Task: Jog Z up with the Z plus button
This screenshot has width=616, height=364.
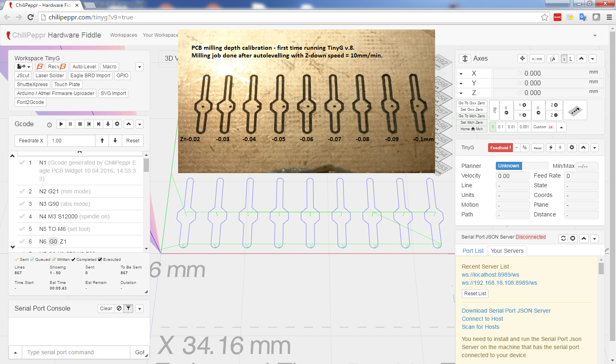Action: pyautogui.click(x=554, y=105)
